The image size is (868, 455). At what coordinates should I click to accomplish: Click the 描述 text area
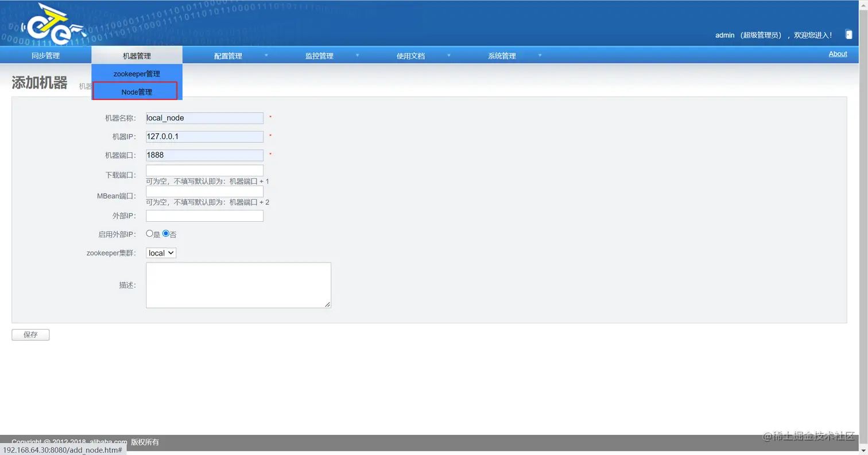tap(238, 285)
